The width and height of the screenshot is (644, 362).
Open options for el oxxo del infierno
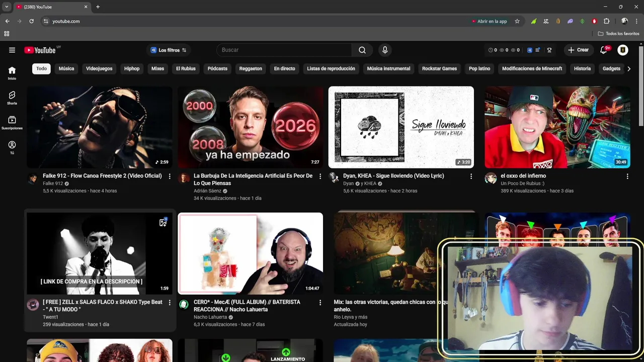(x=627, y=176)
